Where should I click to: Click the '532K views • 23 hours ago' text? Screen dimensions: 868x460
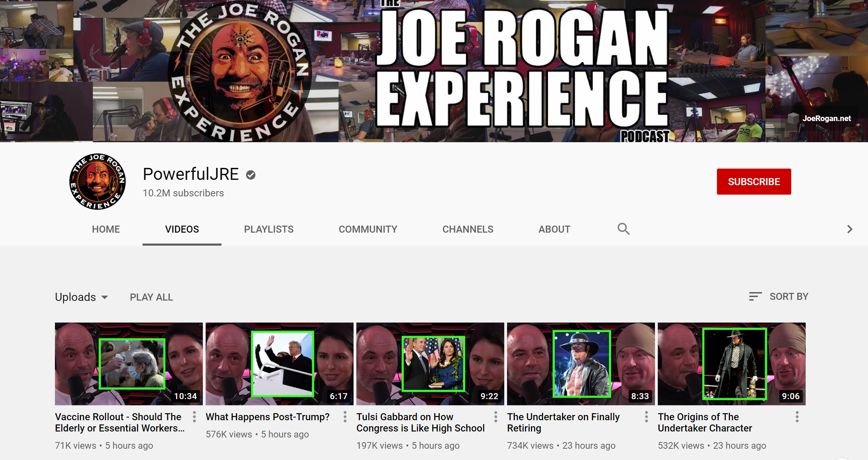[x=712, y=446]
